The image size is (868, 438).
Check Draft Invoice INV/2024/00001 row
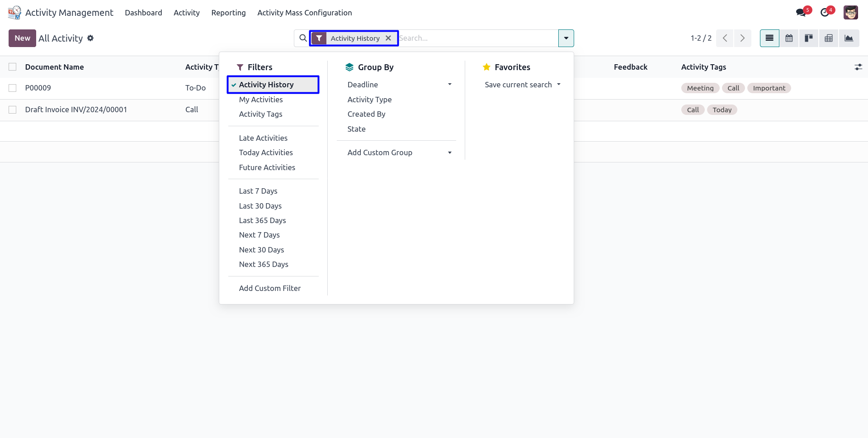(x=13, y=109)
